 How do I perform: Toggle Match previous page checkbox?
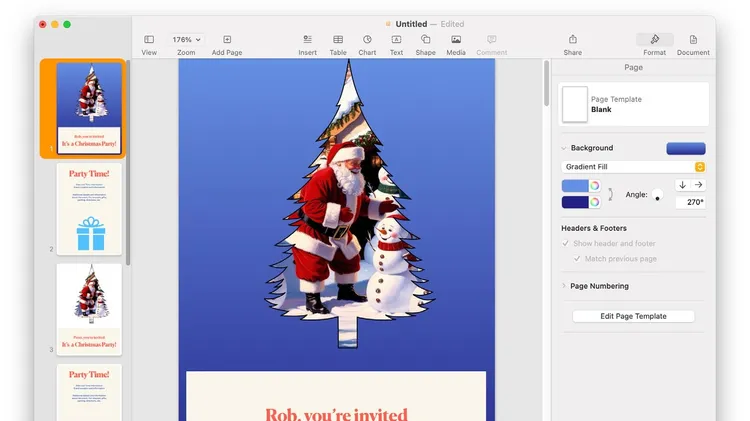click(x=577, y=258)
